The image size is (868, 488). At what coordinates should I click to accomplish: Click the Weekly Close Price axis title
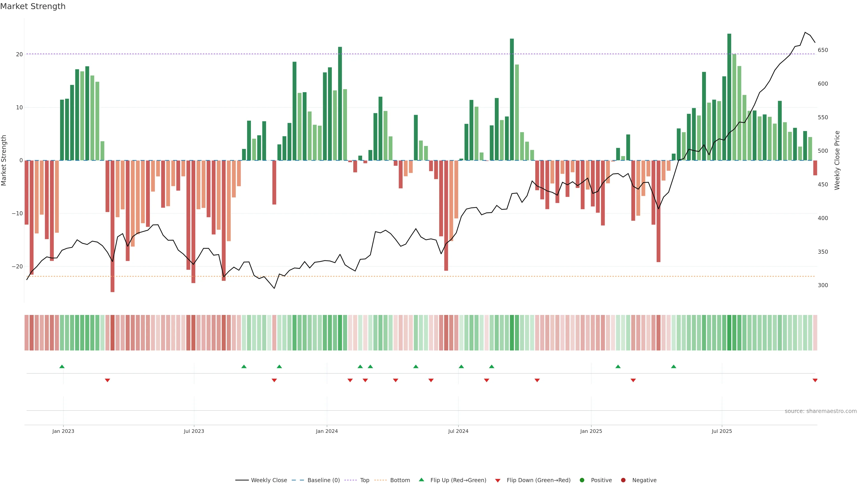[x=837, y=160]
